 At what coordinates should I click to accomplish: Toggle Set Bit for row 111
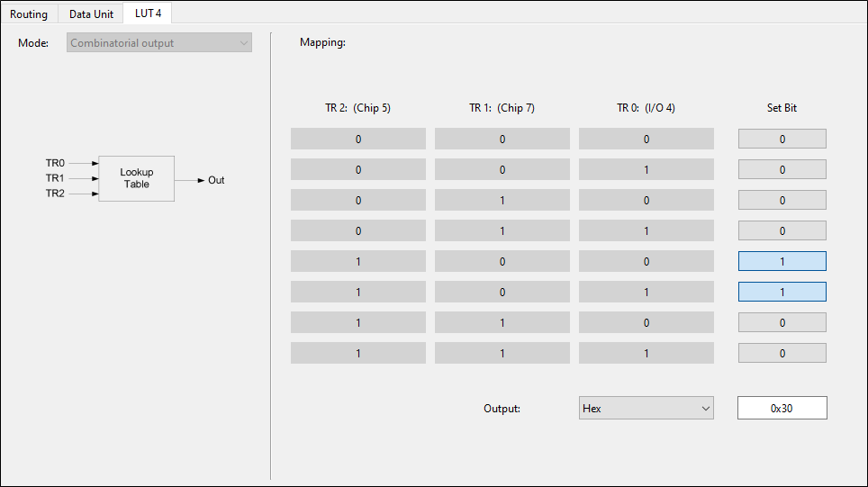coord(782,353)
